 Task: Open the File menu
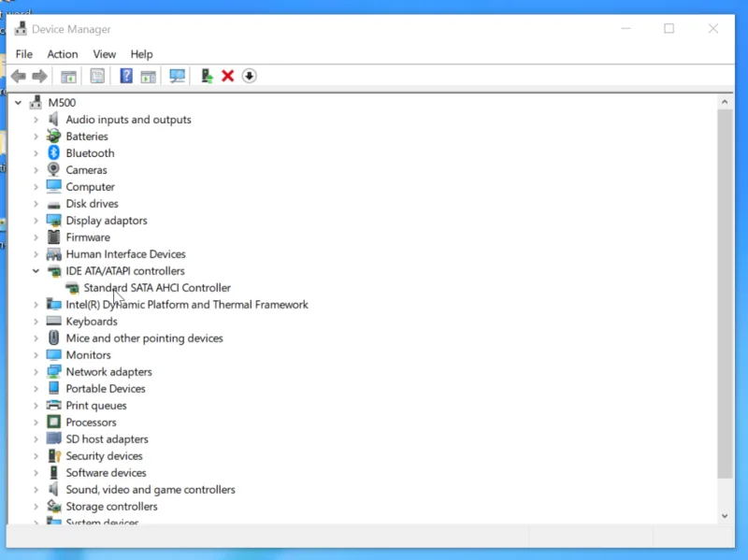point(24,54)
